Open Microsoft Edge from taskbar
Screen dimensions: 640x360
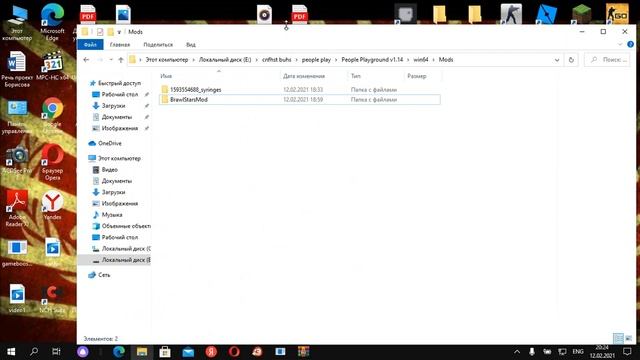(119, 351)
